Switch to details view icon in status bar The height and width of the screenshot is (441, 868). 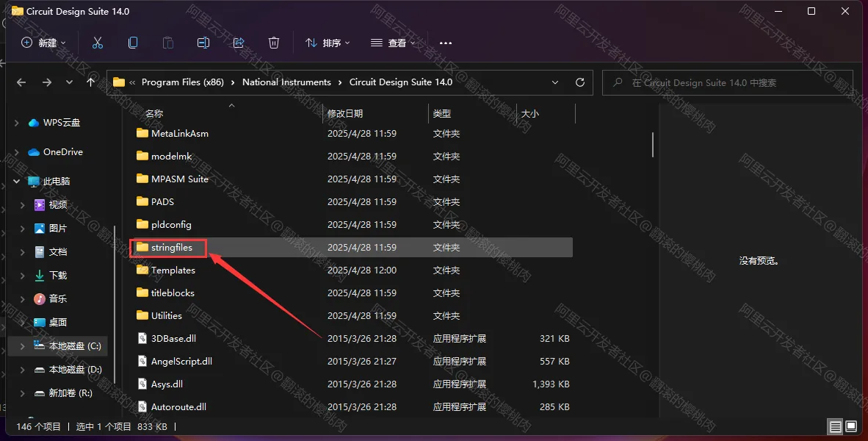(x=836, y=426)
